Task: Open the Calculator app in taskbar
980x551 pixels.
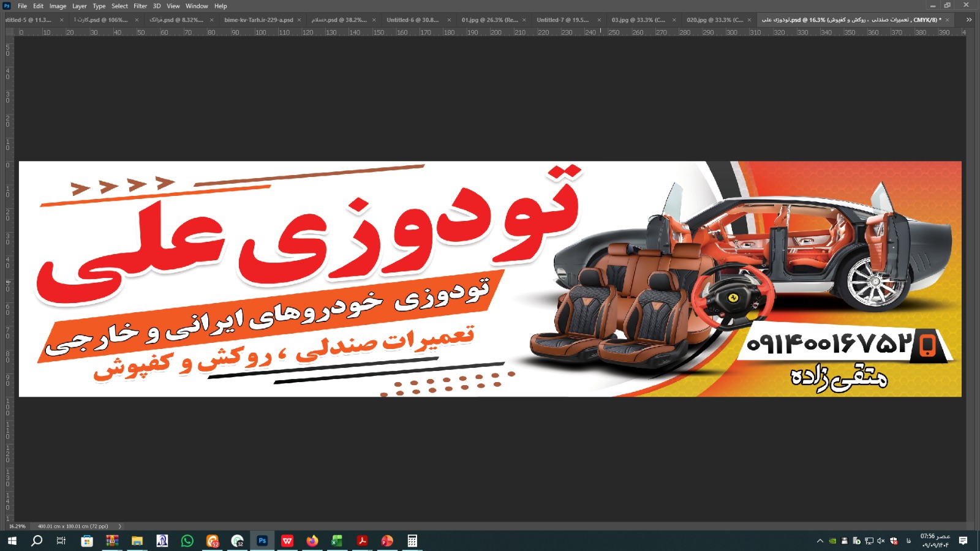Action: (x=412, y=541)
